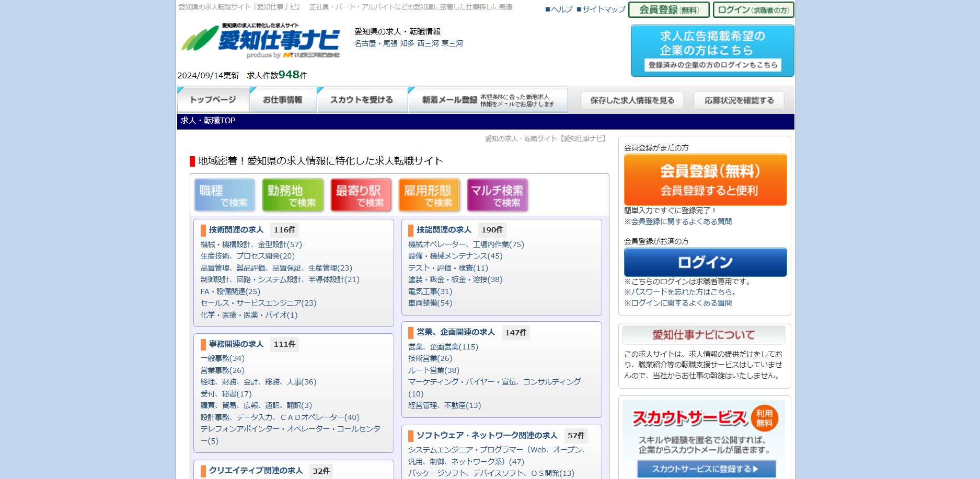
Task: Open the 最寄り駅で検索 red tile
Action: click(x=361, y=195)
